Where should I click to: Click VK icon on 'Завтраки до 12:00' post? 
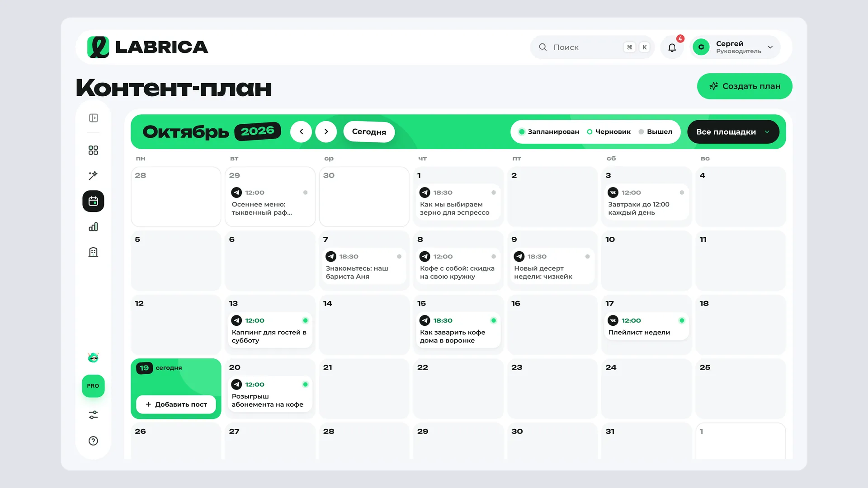coord(613,192)
